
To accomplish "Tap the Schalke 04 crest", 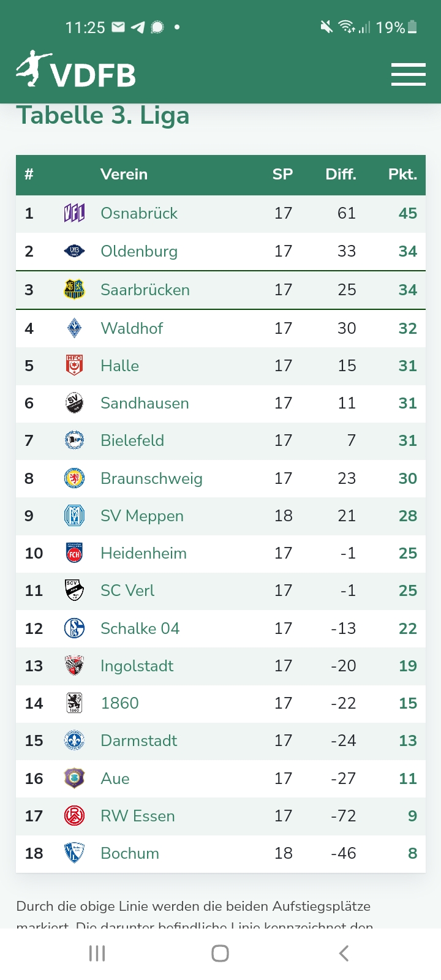I will (x=74, y=628).
